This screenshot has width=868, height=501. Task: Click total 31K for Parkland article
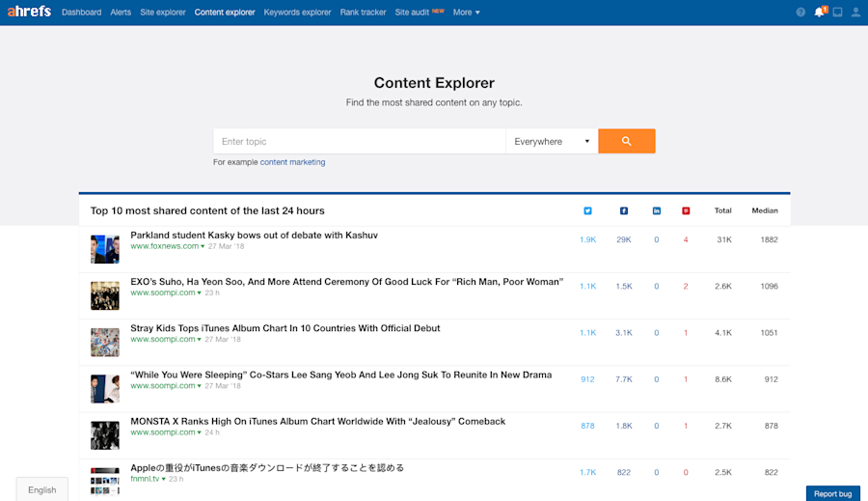tap(724, 240)
